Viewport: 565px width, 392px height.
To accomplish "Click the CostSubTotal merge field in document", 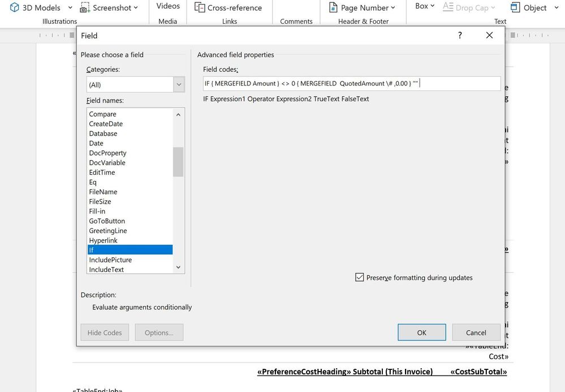I will pos(478,372).
